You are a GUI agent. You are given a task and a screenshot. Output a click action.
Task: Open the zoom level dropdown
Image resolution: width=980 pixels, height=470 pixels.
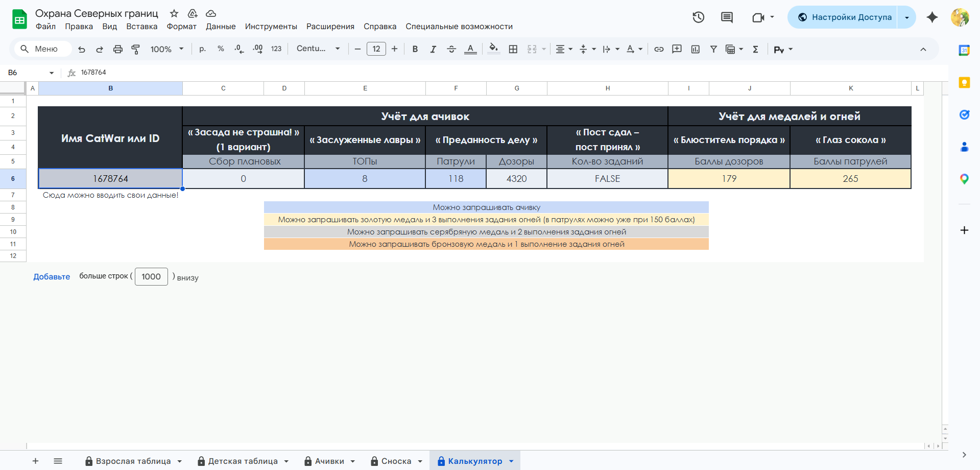(x=166, y=49)
